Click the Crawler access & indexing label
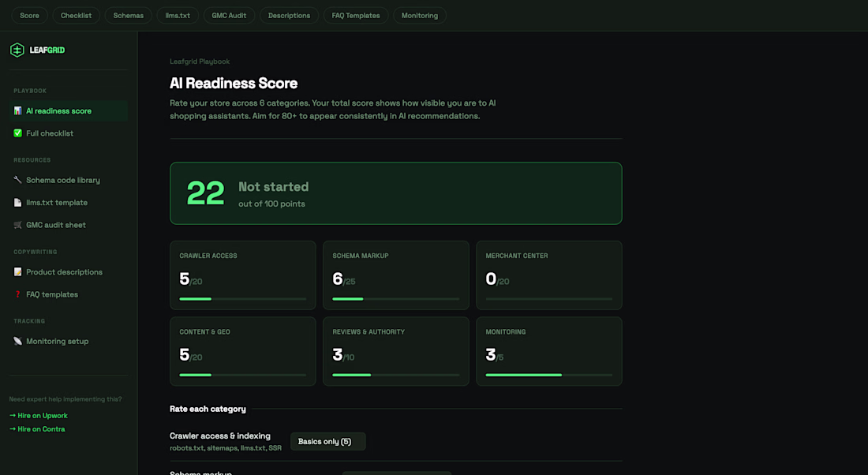This screenshot has width=868, height=475. click(220, 436)
